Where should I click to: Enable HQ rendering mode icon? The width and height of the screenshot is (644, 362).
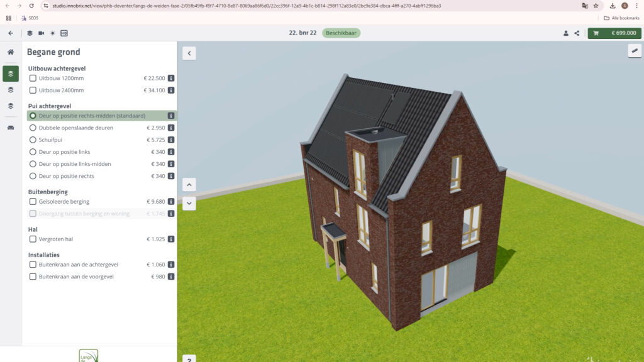click(64, 33)
